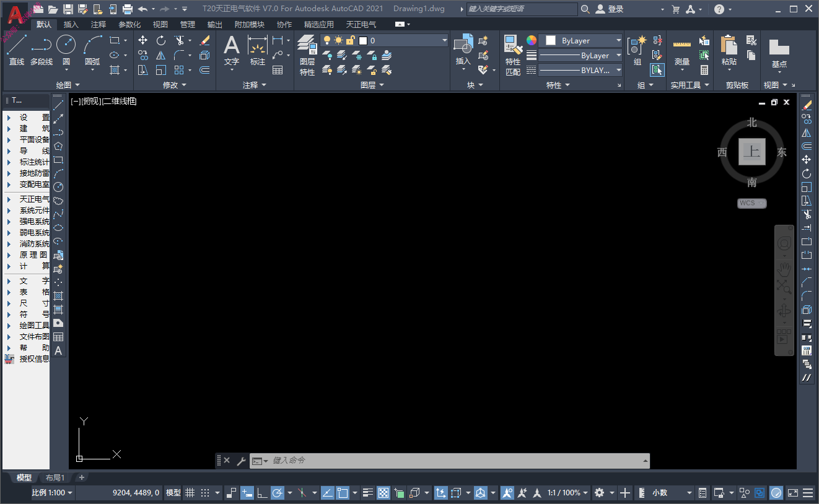Open the 注释 ribbon tab
This screenshot has height=504, width=819.
(x=98, y=24)
